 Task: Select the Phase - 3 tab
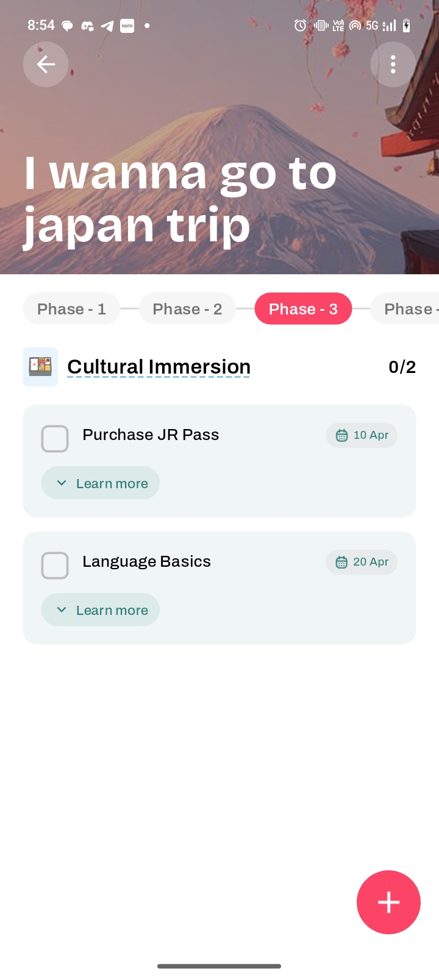(x=303, y=309)
